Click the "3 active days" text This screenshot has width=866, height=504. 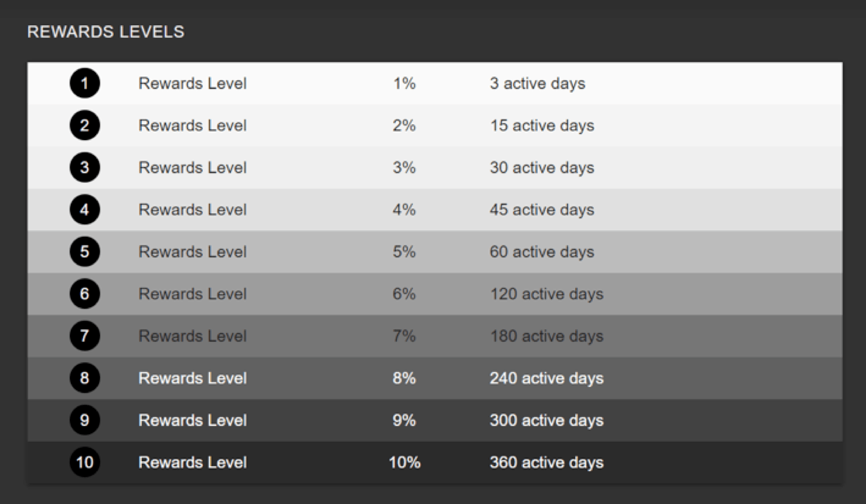[x=537, y=83]
